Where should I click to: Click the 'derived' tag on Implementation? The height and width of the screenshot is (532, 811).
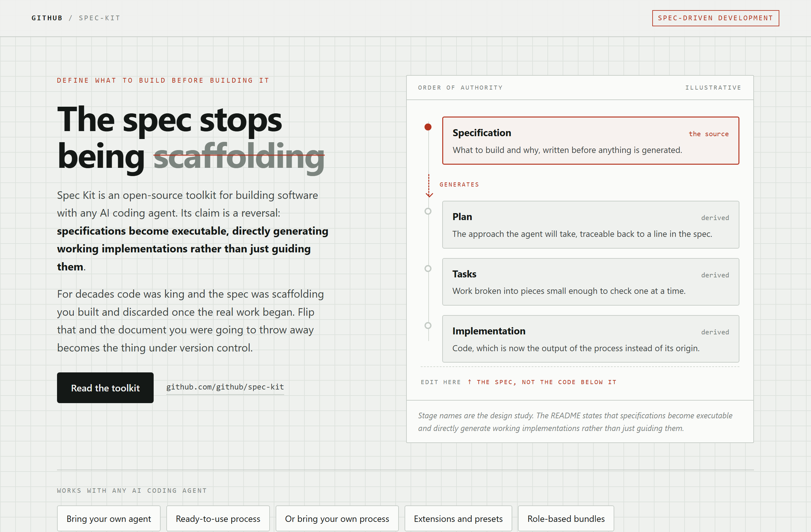click(x=715, y=332)
